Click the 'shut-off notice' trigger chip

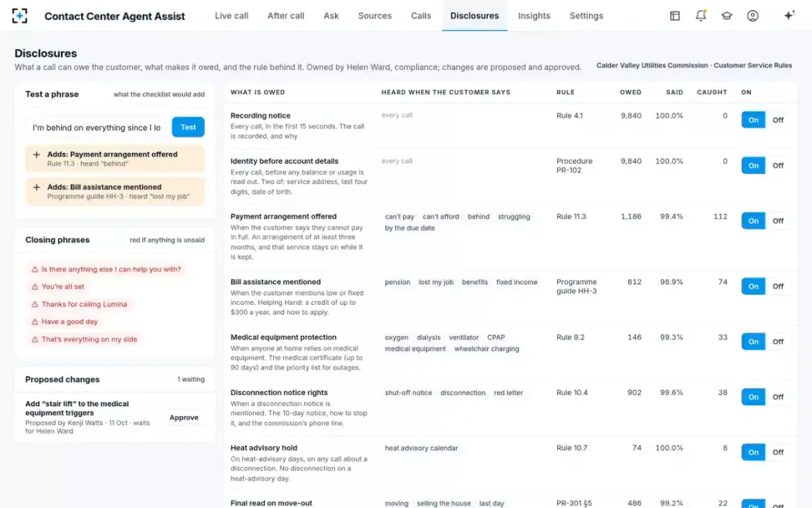coord(409,393)
